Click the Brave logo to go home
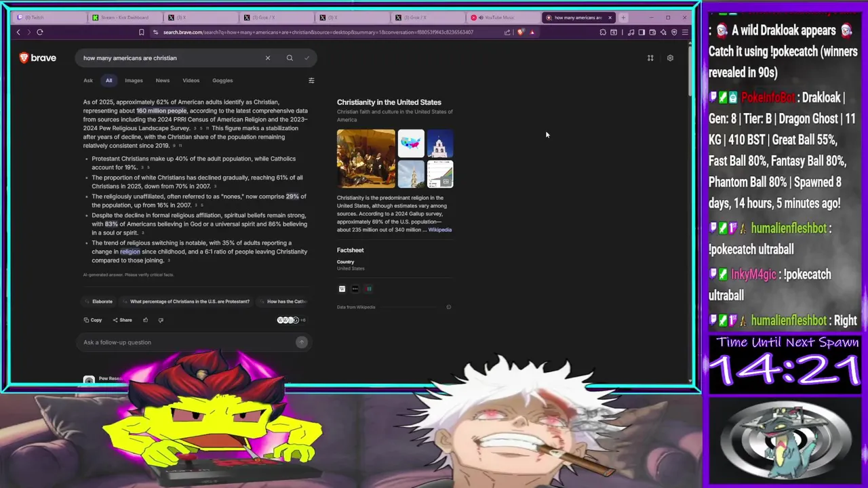Viewport: 868px width, 488px height. (x=38, y=58)
